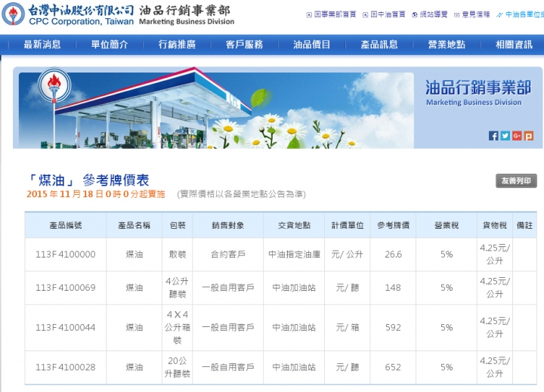Open the 產品訊息 menu
Viewport: 544px width, 392px height.
click(x=379, y=45)
